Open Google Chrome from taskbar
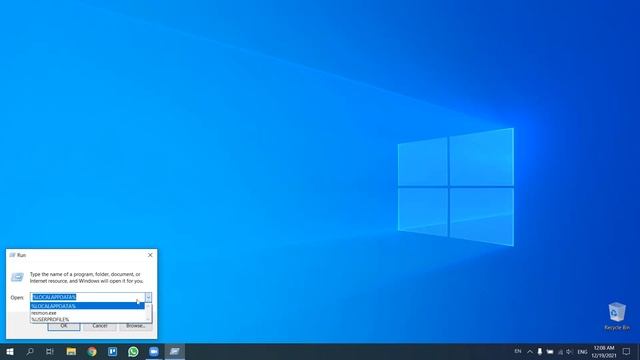The width and height of the screenshot is (640, 360). 92,351
